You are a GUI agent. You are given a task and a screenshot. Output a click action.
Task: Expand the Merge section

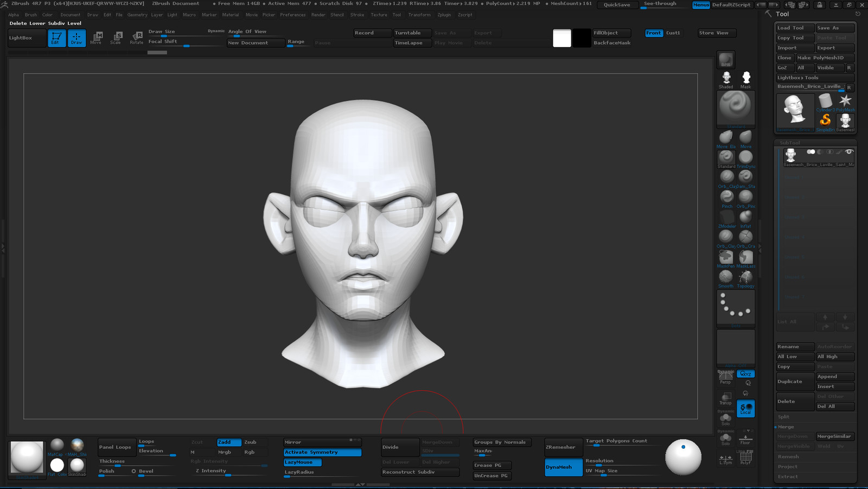tap(786, 427)
